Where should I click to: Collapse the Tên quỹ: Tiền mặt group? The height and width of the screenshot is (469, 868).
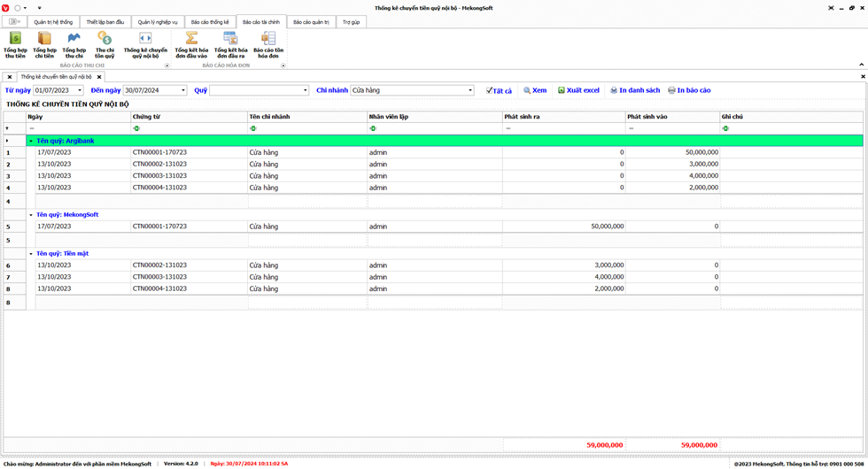tap(31, 254)
